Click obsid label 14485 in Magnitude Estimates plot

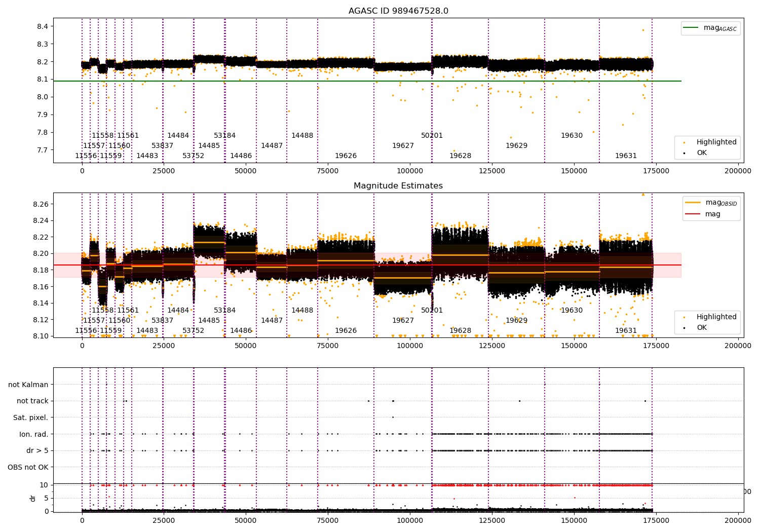coord(209,320)
